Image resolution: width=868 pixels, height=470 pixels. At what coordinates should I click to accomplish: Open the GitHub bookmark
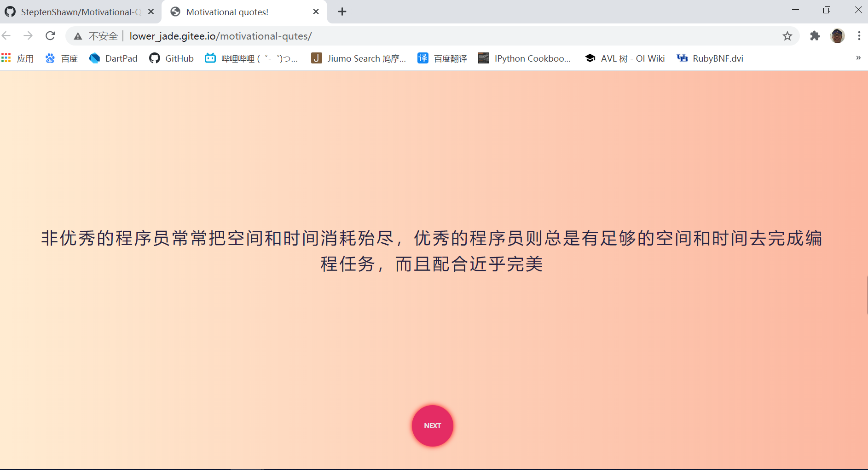[171, 58]
